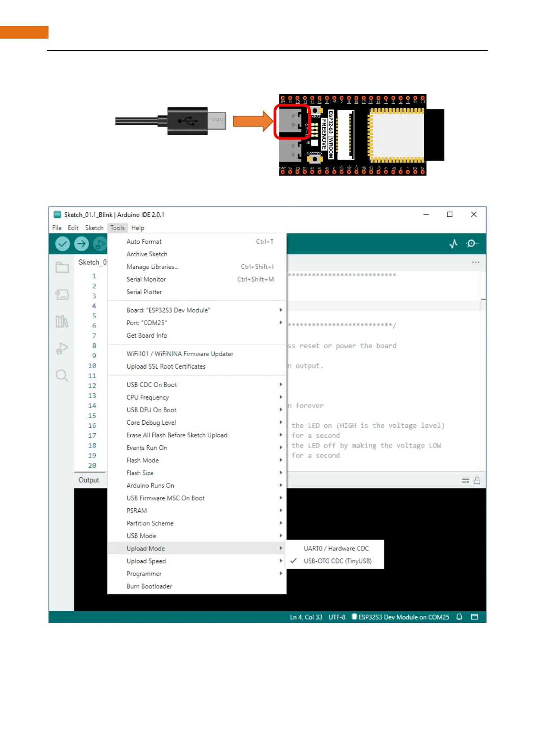Viewport: 535px width, 756px height.
Task: Open the Sketchbook folder sidebar icon
Action: 62,267
